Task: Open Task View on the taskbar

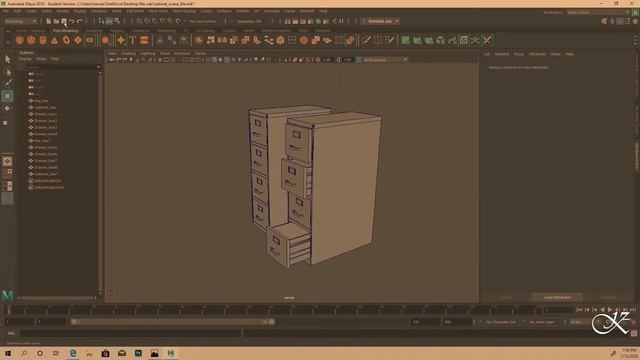Action: tap(56, 353)
